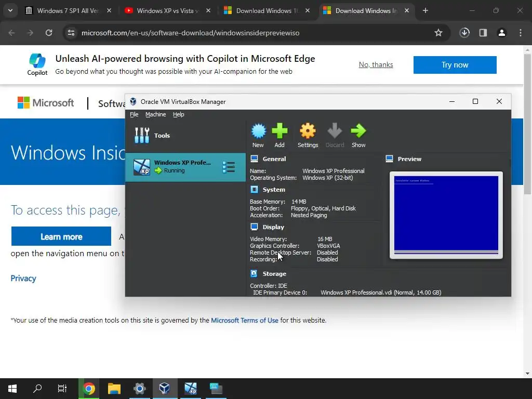The width and height of the screenshot is (532, 399).
Task: Toggle the Chrome side panel icon
Action: tap(483, 33)
